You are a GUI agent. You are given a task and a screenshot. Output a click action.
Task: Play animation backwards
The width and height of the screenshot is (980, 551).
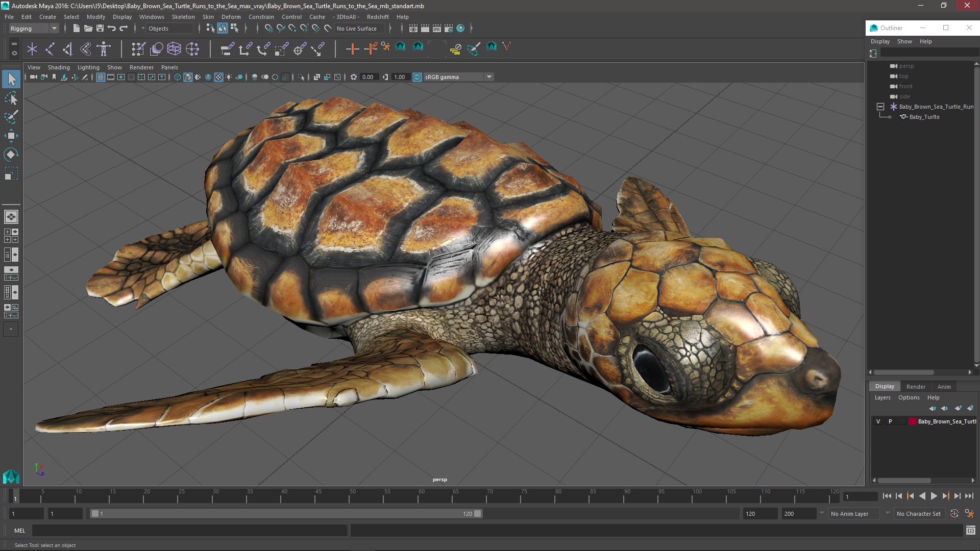(x=922, y=496)
